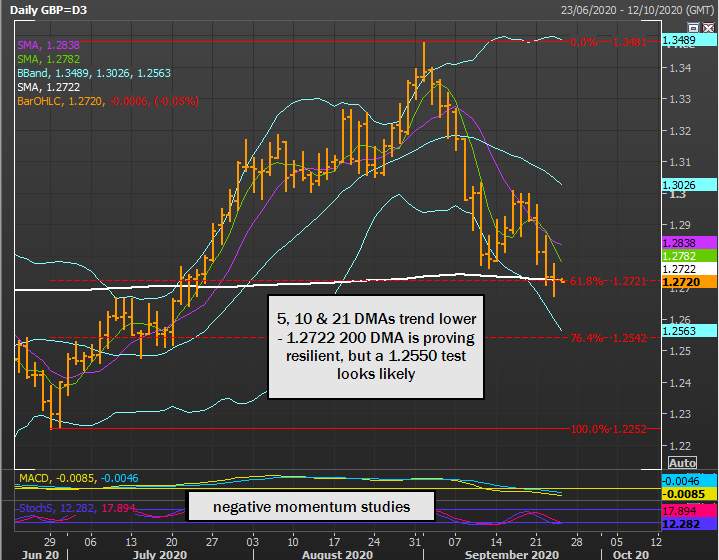The image size is (719, 560).
Task: Click the September 2020 axis label
Action: [x=512, y=554]
